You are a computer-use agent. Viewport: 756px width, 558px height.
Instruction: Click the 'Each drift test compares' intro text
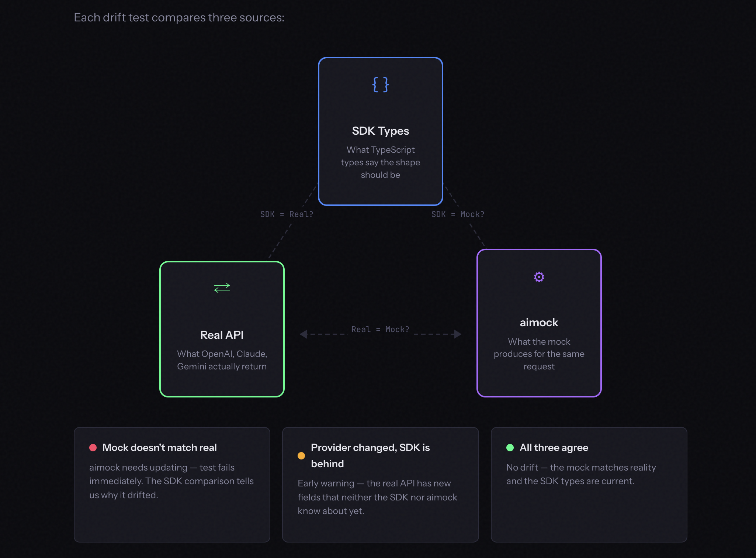click(179, 17)
